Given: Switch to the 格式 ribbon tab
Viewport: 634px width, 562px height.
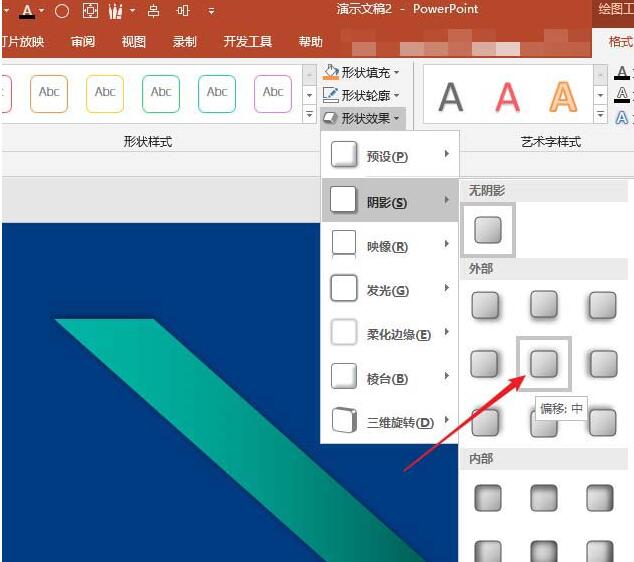Looking at the screenshot, I should [x=620, y=41].
